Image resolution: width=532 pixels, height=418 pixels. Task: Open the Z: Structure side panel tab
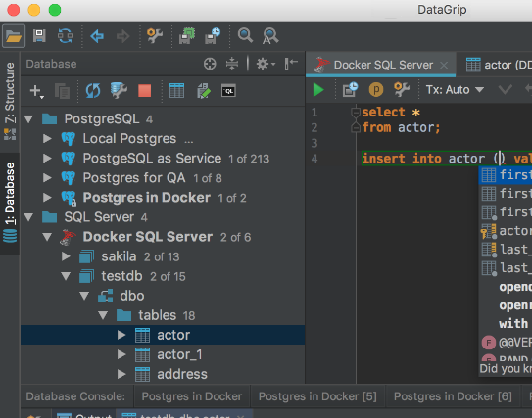click(10, 101)
